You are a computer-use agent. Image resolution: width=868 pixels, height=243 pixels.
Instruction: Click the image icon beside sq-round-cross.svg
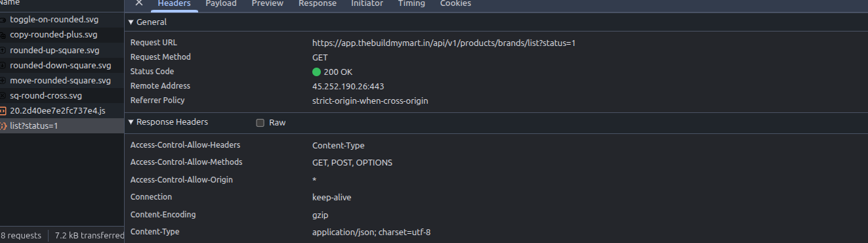tap(3, 95)
